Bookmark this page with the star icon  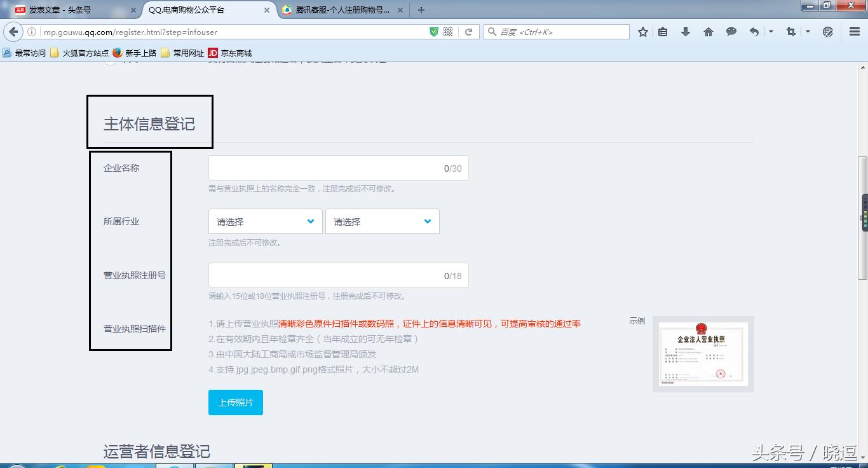642,31
